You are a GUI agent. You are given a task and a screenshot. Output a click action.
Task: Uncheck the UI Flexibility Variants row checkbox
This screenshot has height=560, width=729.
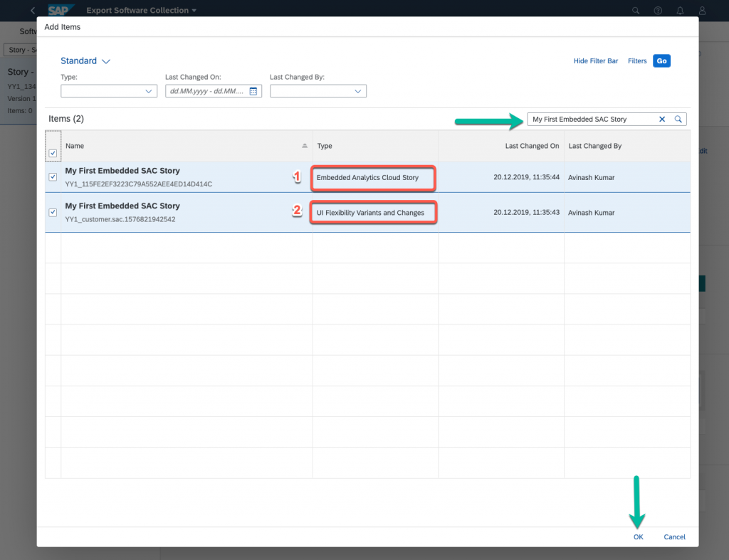pos(53,212)
